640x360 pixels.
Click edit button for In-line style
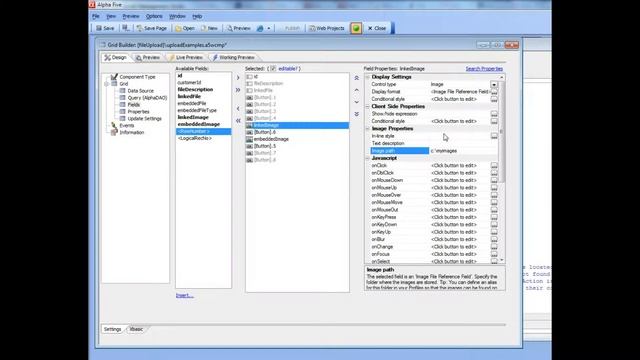click(x=494, y=136)
